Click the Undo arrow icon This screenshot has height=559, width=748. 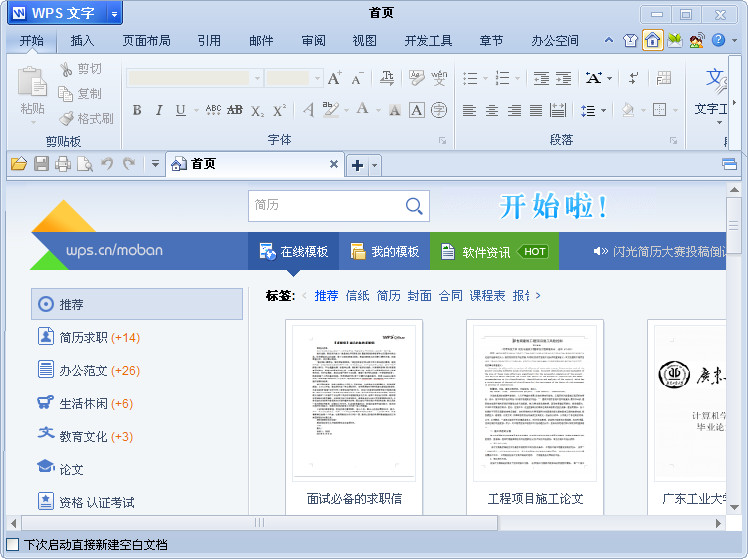[x=107, y=164]
